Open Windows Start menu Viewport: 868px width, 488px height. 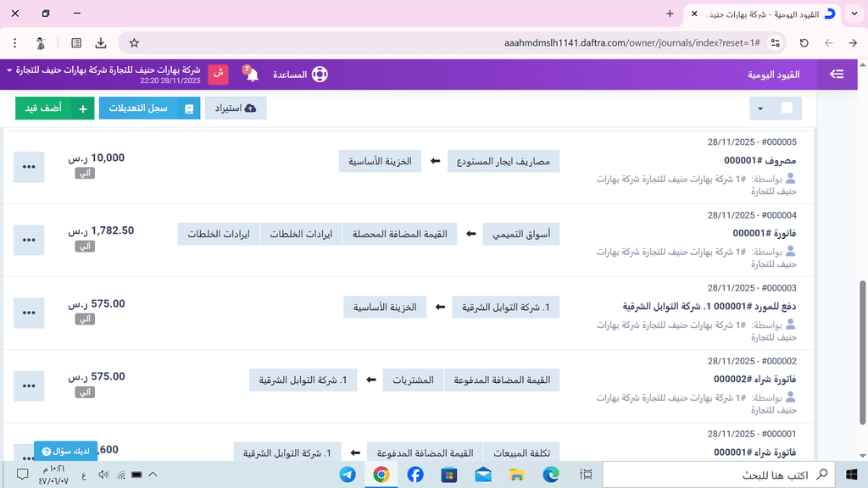click(x=851, y=474)
